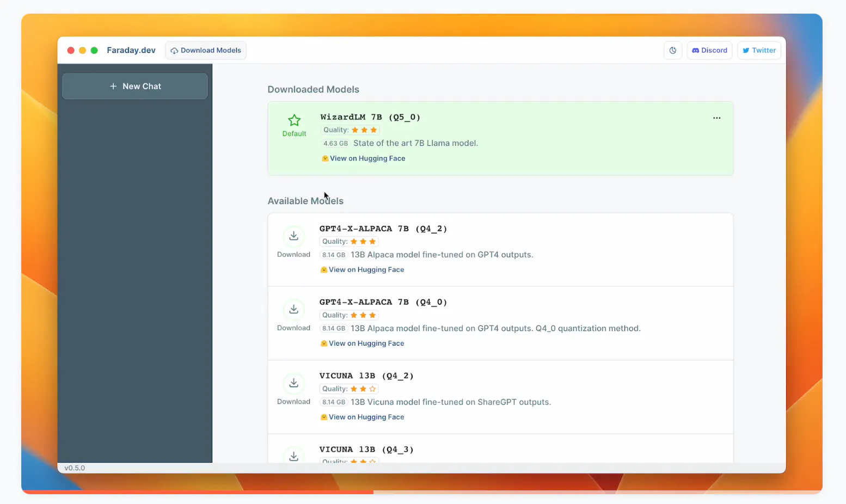846x504 pixels.
Task: Toggle dark mode with the moon icon
Action: click(673, 50)
